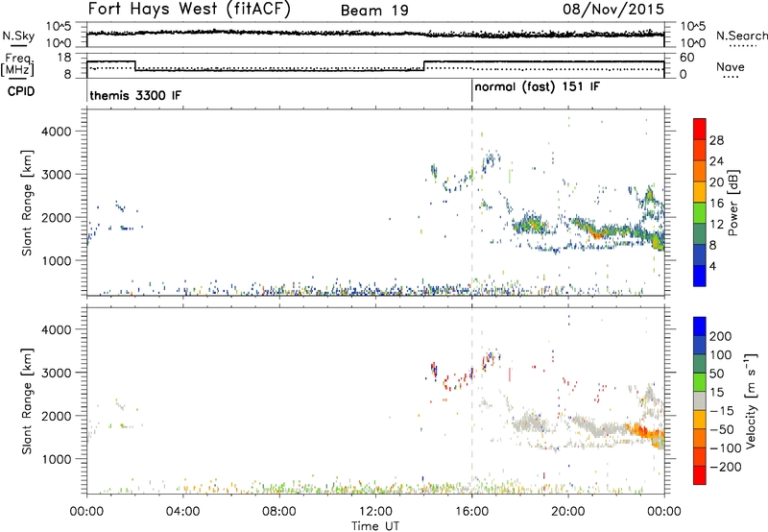Click the date 08/Nov/2015

pos(613,10)
